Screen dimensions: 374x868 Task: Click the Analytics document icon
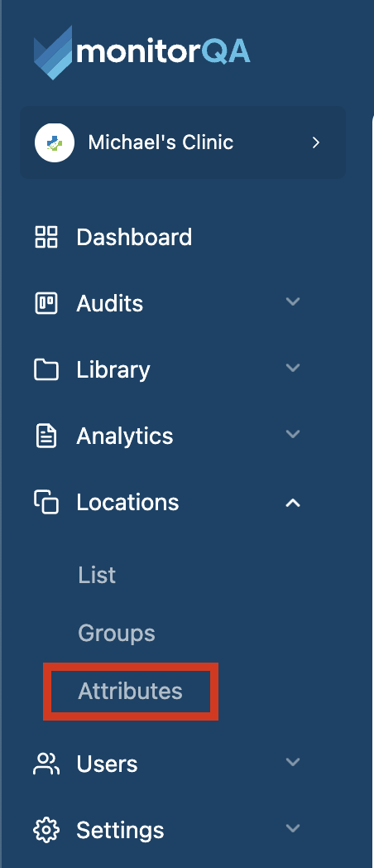point(46,436)
